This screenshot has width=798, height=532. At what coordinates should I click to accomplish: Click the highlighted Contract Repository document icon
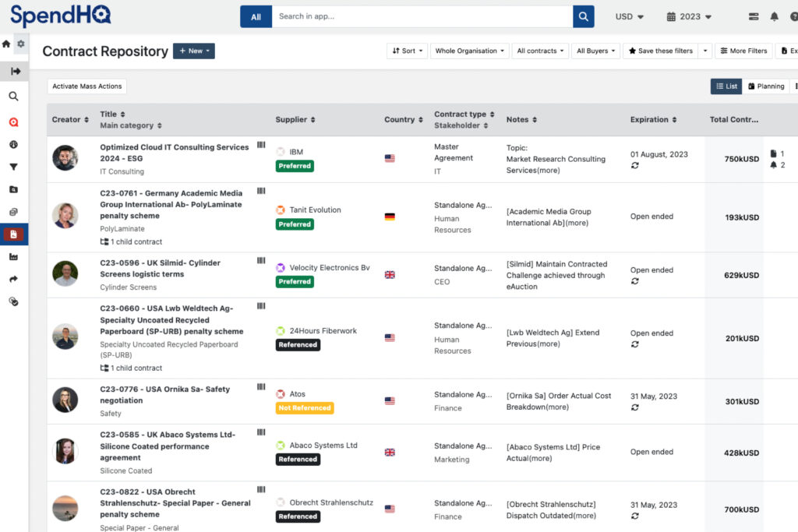[x=13, y=233]
